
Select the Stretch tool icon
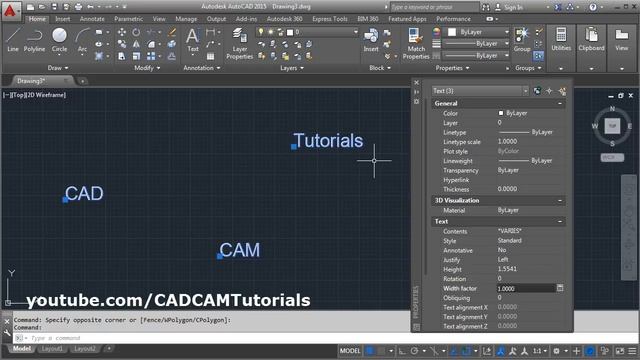(122, 56)
